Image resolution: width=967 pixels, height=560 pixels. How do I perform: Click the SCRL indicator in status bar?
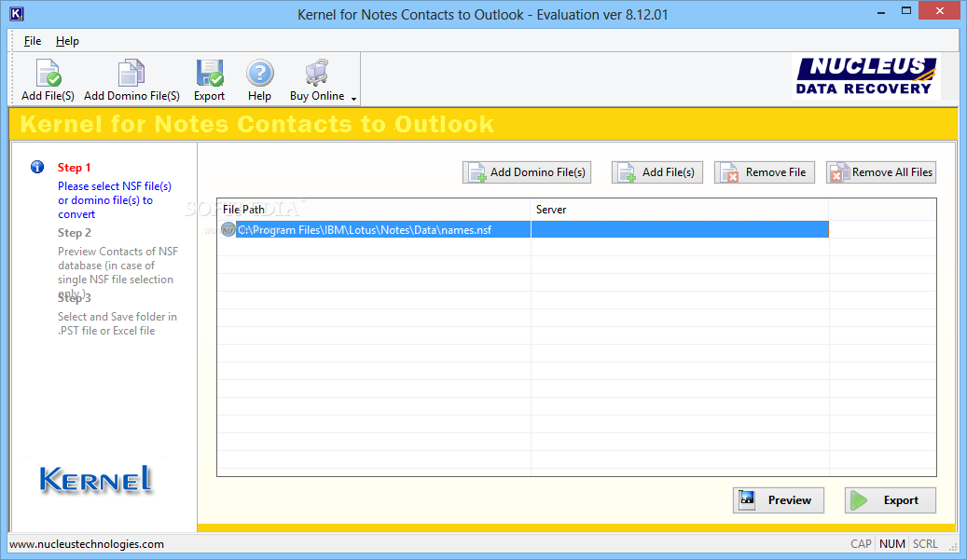pos(925,544)
